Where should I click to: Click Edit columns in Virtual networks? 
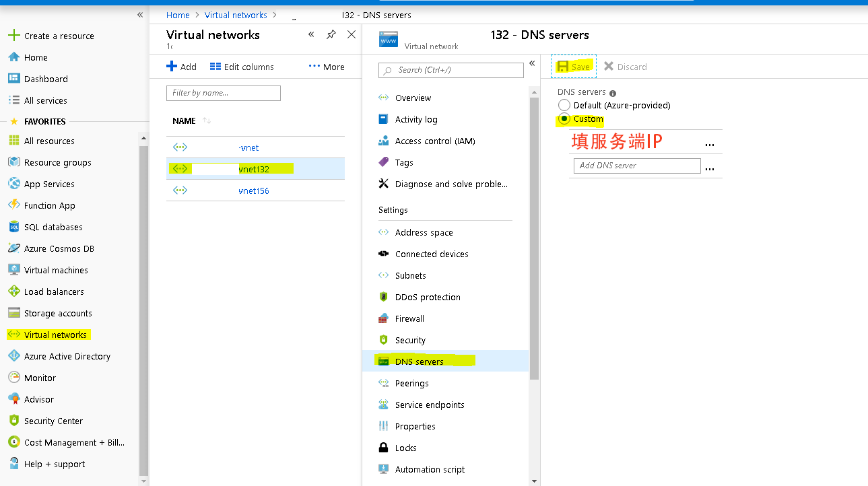pos(242,67)
